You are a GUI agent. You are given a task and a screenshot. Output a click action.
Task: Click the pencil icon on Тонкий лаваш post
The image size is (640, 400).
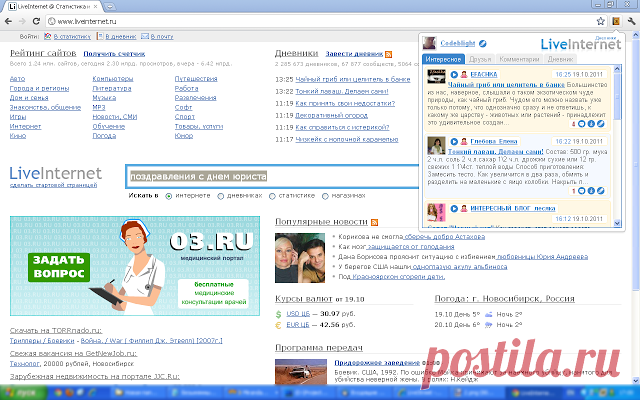(600, 191)
